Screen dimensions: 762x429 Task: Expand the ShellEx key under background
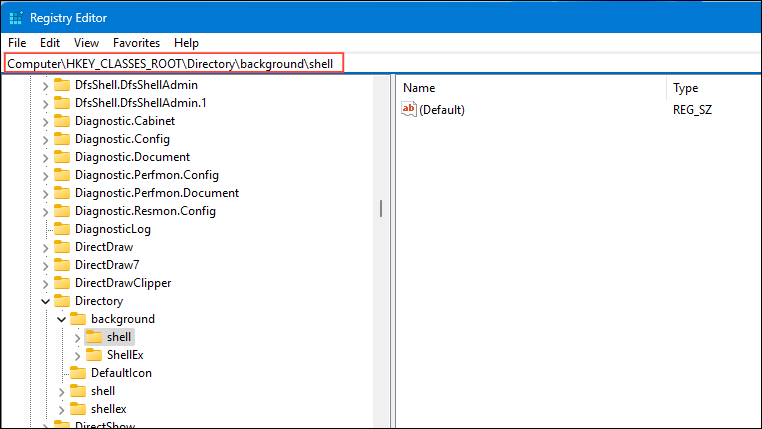[77, 356]
